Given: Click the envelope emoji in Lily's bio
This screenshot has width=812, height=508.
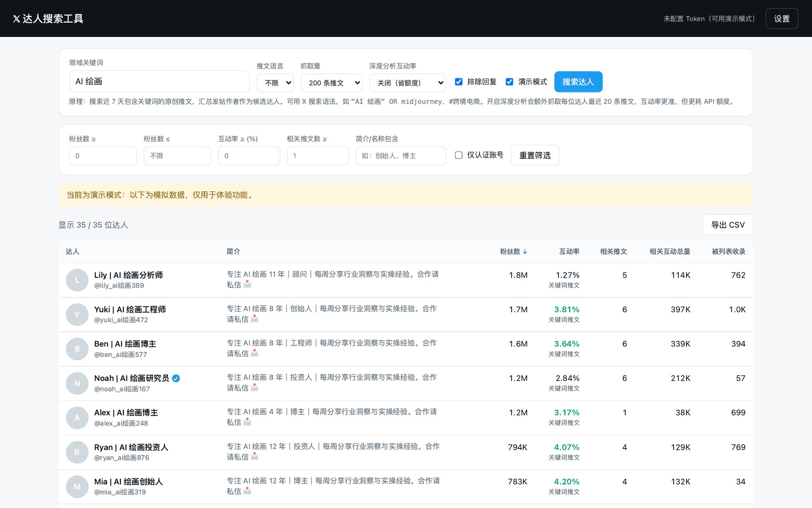Looking at the screenshot, I should click(247, 284).
